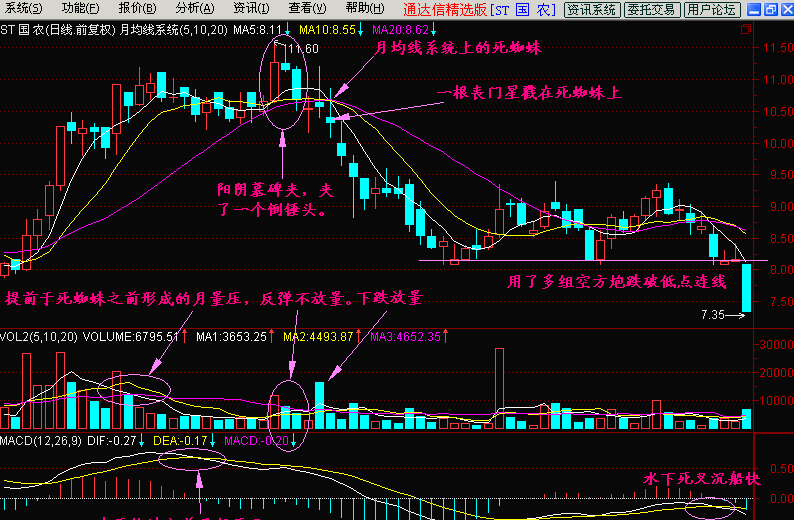Image resolution: width=804 pixels, height=520 pixels.
Task: Click the 资讯系统 button
Action: [592, 10]
